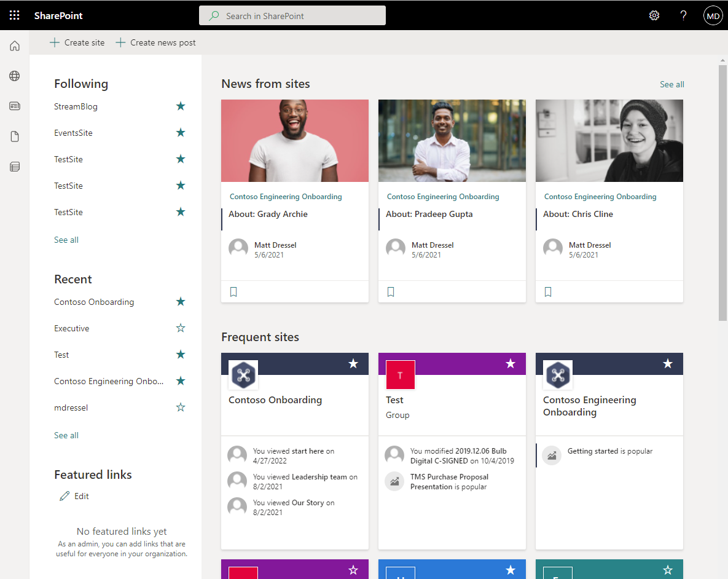Image resolution: width=728 pixels, height=579 pixels.
Task: Click the Search in SharePoint box
Action: click(292, 15)
